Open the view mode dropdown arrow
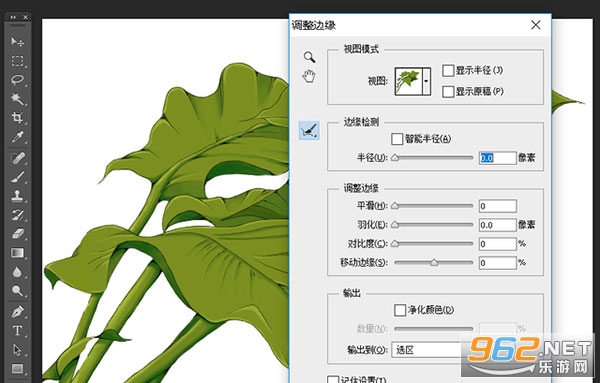The width and height of the screenshot is (600, 383). (x=426, y=81)
